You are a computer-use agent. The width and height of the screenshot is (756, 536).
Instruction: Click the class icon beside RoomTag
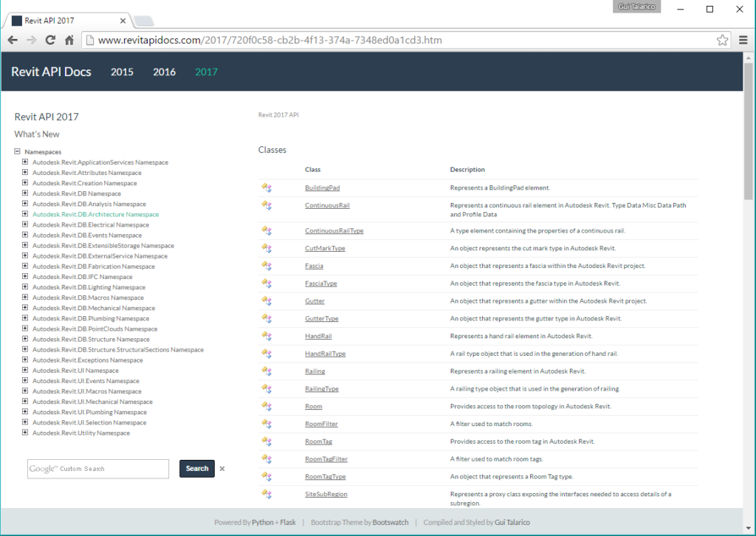[267, 441]
